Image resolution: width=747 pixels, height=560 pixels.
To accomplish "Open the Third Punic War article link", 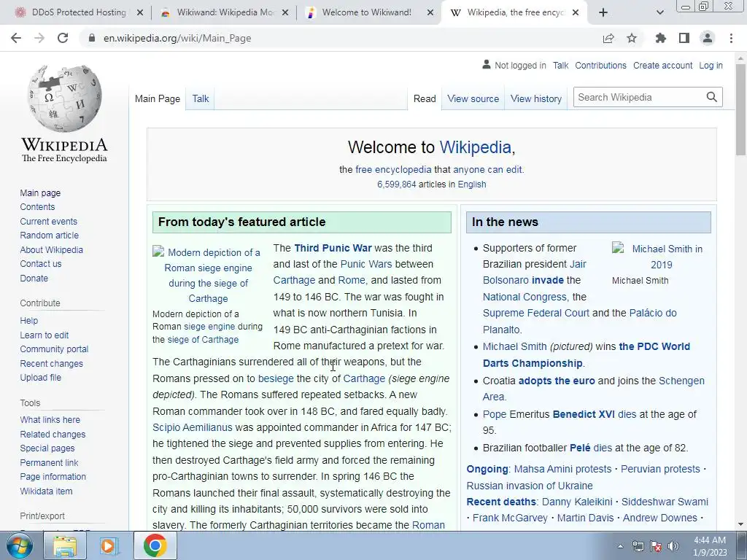I will 333,248.
